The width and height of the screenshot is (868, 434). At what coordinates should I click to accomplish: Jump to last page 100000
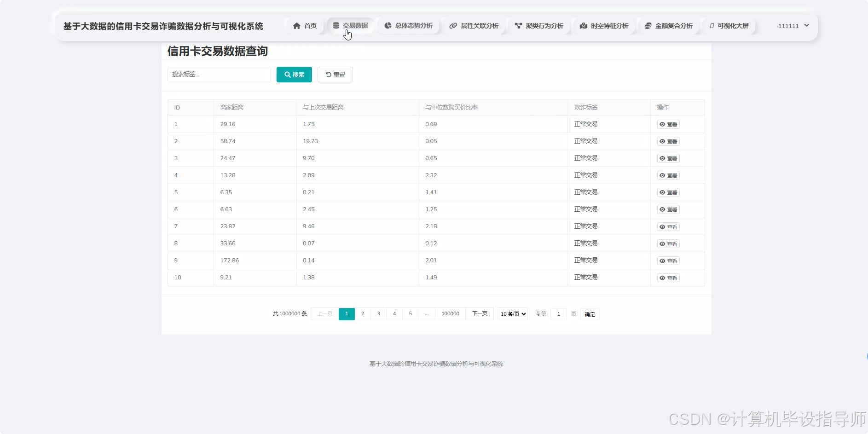451,314
